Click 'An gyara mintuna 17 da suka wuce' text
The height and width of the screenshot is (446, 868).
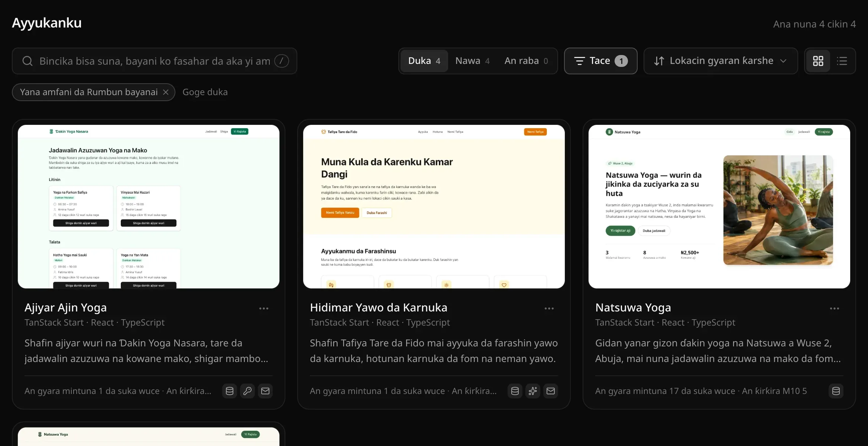[x=665, y=391]
